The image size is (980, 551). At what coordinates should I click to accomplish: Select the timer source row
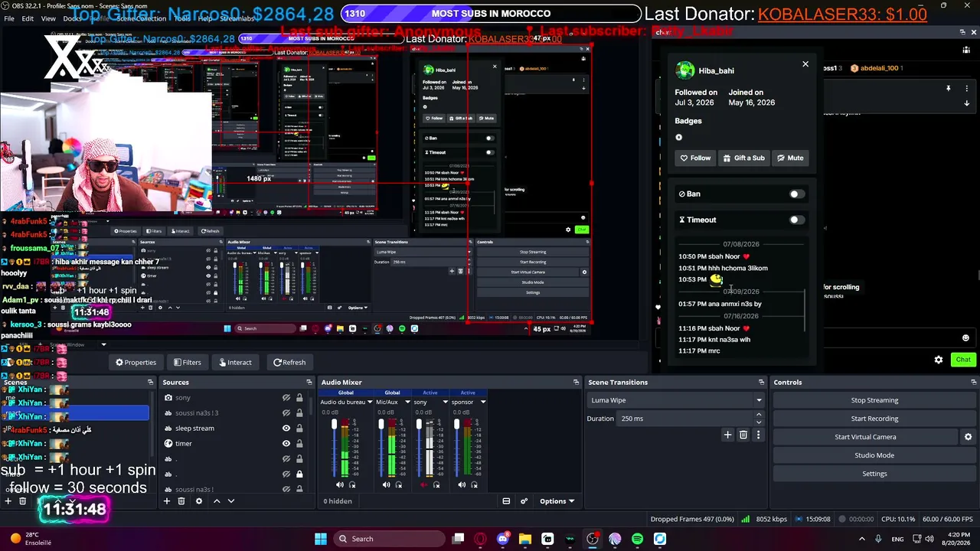[x=236, y=444]
